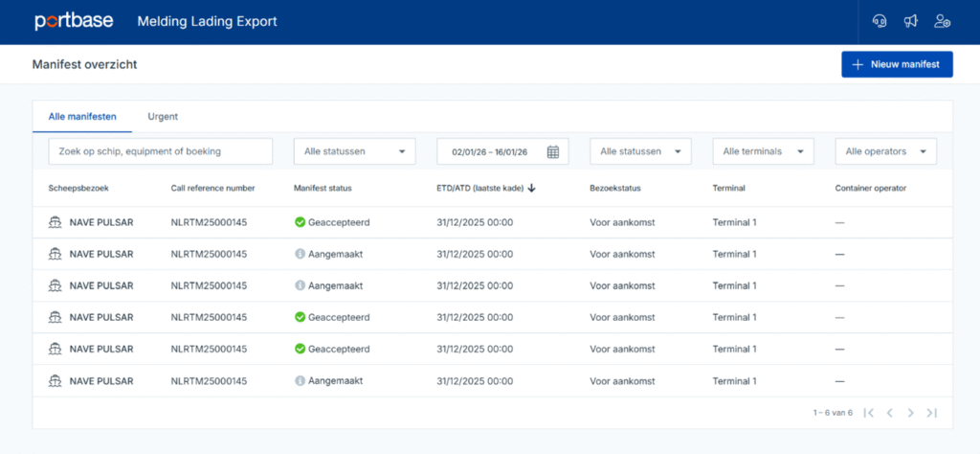This screenshot has height=454, width=980.
Task: Click the ship icon in first row
Action: click(x=56, y=222)
